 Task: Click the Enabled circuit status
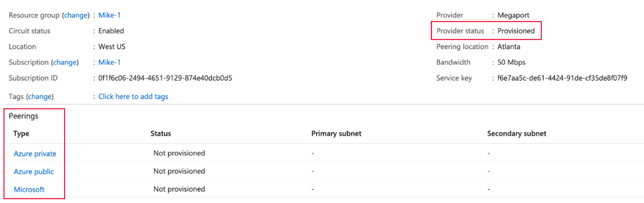(111, 31)
